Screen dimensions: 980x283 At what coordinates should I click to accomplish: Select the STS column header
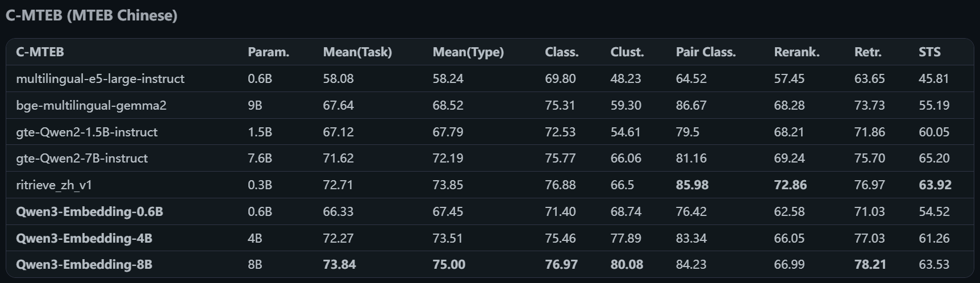pyautogui.click(x=929, y=52)
